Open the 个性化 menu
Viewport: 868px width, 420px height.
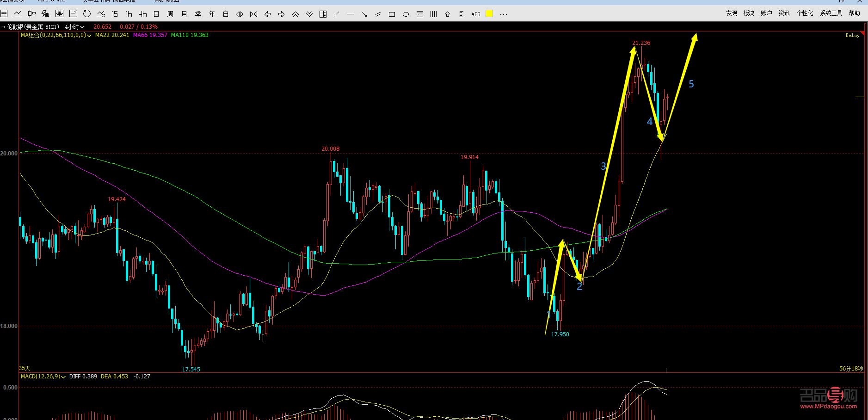tap(805, 13)
